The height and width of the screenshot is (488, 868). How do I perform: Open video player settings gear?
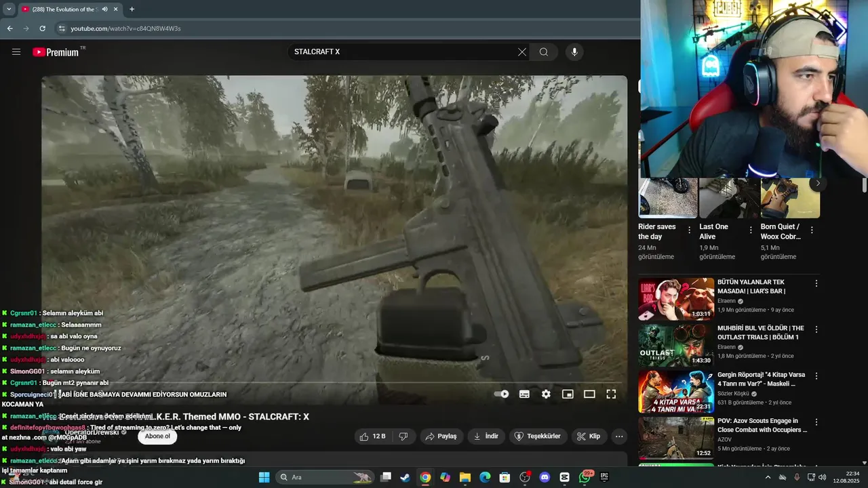[x=546, y=394]
